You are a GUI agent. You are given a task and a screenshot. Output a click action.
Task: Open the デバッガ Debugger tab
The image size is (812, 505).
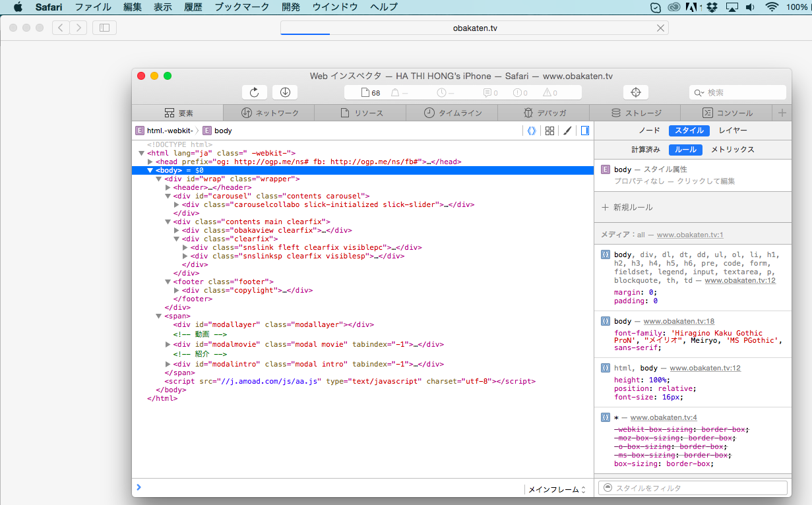pyautogui.click(x=544, y=113)
